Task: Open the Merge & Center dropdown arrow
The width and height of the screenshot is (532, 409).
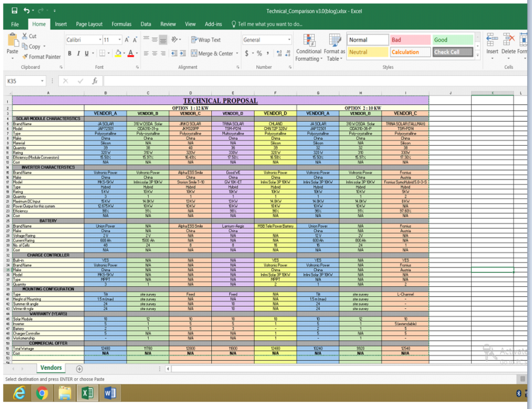Action: pyautogui.click(x=237, y=54)
